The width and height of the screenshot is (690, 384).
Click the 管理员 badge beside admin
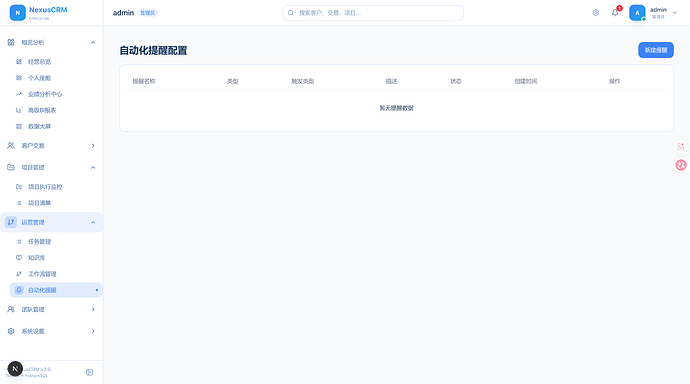tap(147, 13)
